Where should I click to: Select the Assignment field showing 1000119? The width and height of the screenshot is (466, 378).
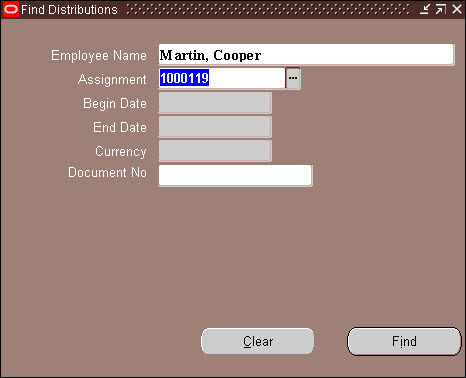coord(222,78)
